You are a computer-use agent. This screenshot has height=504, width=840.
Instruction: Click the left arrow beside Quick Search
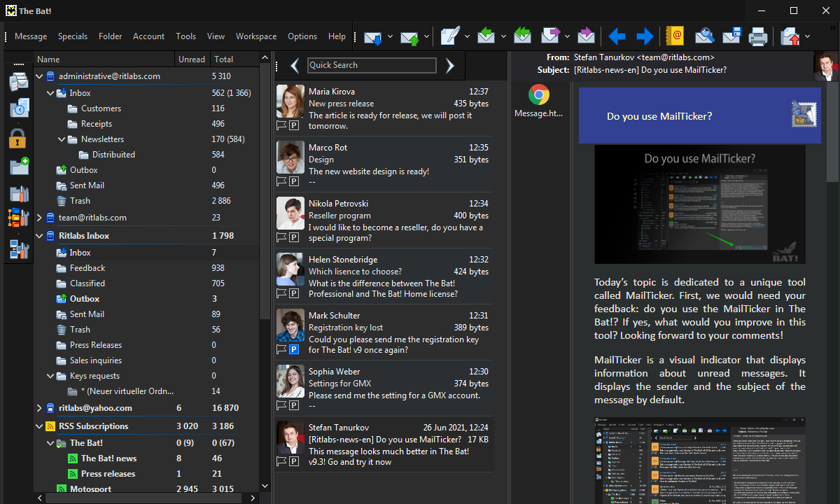click(295, 65)
